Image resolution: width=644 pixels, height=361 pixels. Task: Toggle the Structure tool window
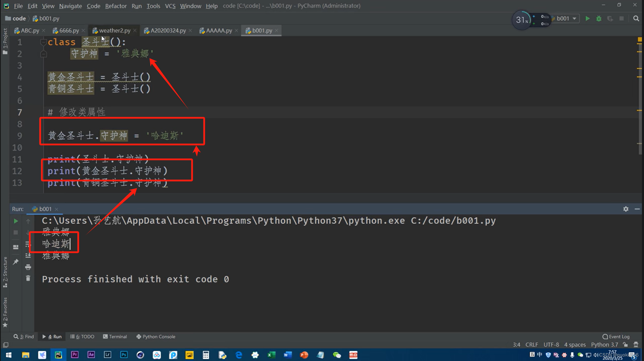(x=5, y=272)
